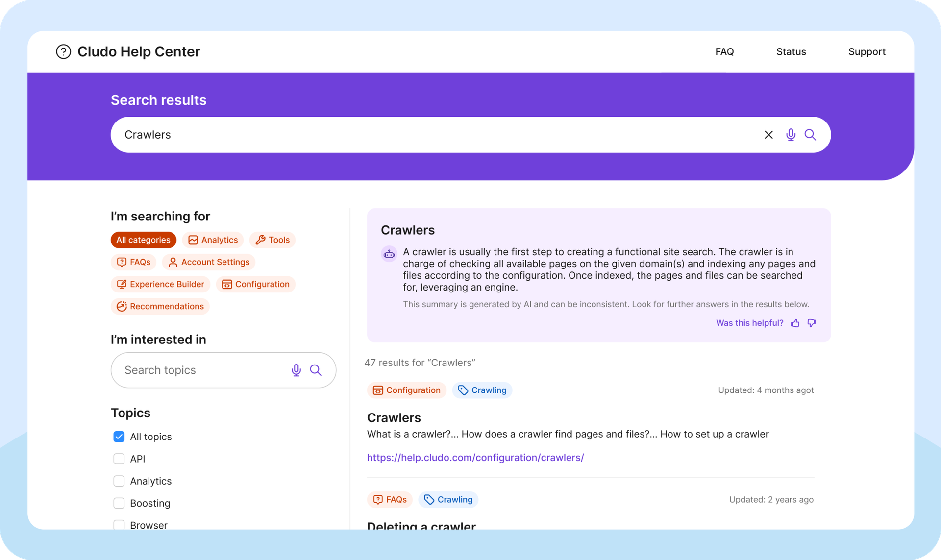941x560 pixels.
Task: Click 'Was this helpful?' text
Action: pos(749,323)
